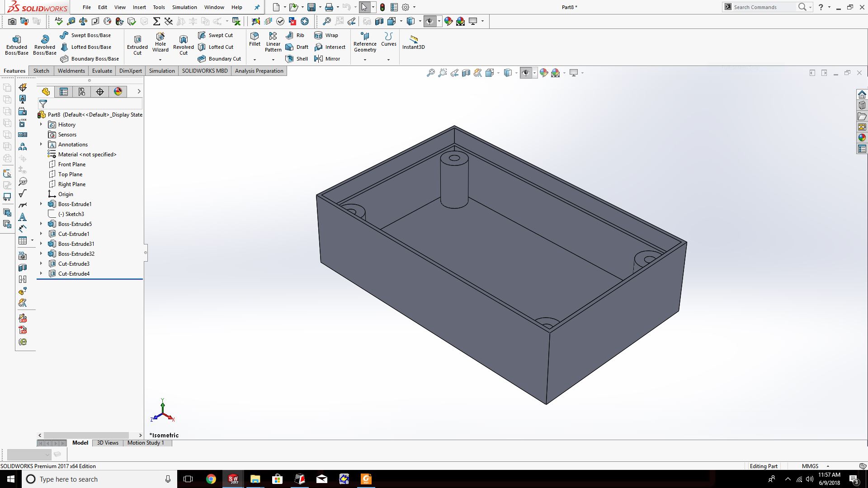Expand the History folder in tree
The width and height of the screenshot is (868, 488).
[41, 125]
